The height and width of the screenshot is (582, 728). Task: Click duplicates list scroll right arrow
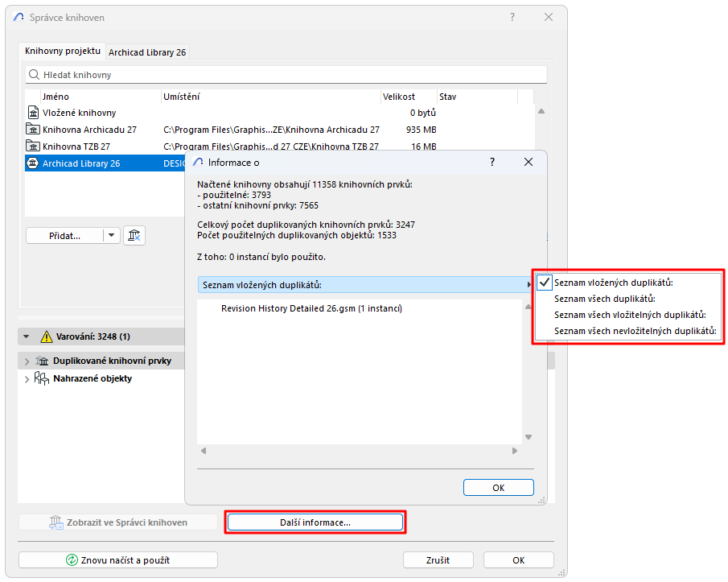(x=515, y=451)
